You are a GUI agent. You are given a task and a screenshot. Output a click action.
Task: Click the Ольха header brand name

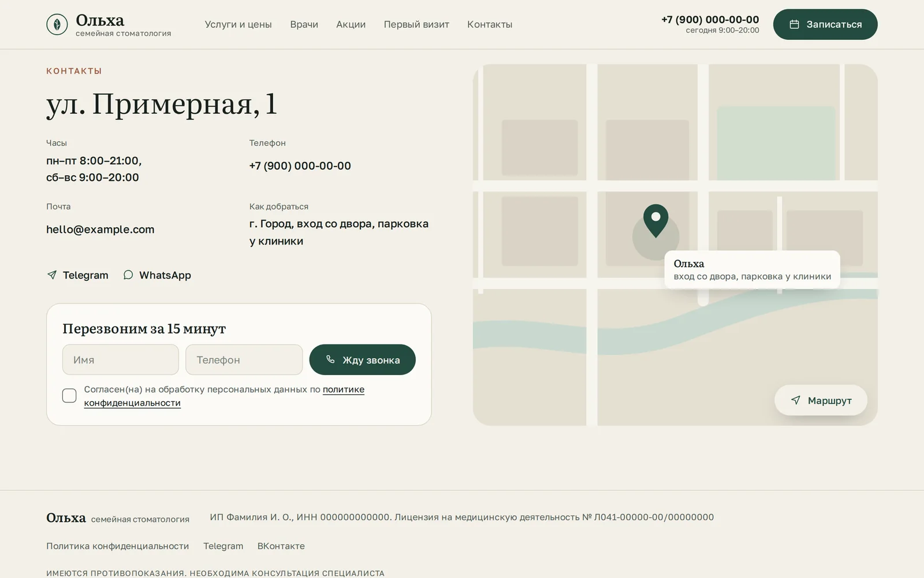pos(100,20)
